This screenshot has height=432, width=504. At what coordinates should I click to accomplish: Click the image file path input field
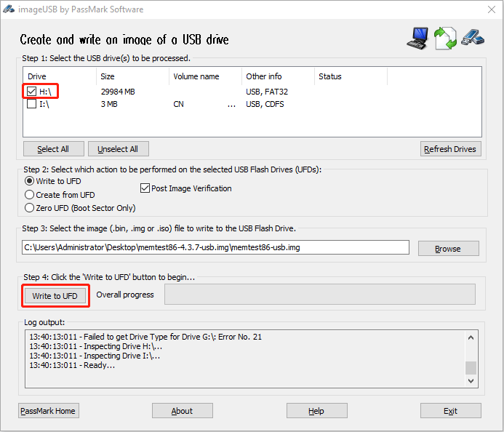215,247
